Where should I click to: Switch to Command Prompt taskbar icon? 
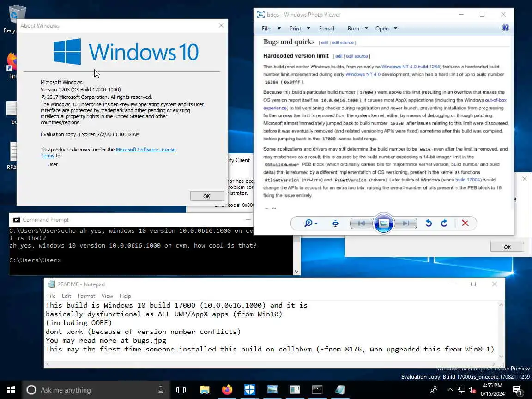click(x=317, y=390)
